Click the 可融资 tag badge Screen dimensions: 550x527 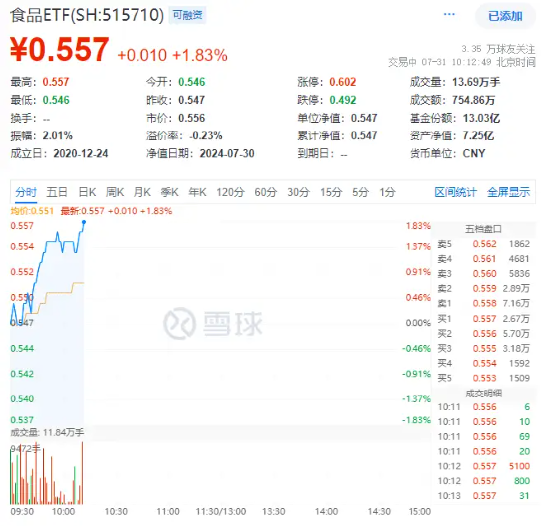[187, 15]
